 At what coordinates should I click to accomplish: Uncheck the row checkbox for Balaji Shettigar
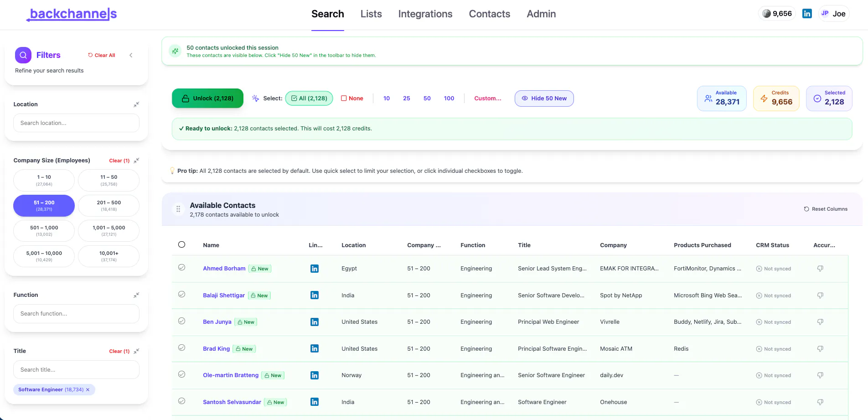(x=181, y=294)
